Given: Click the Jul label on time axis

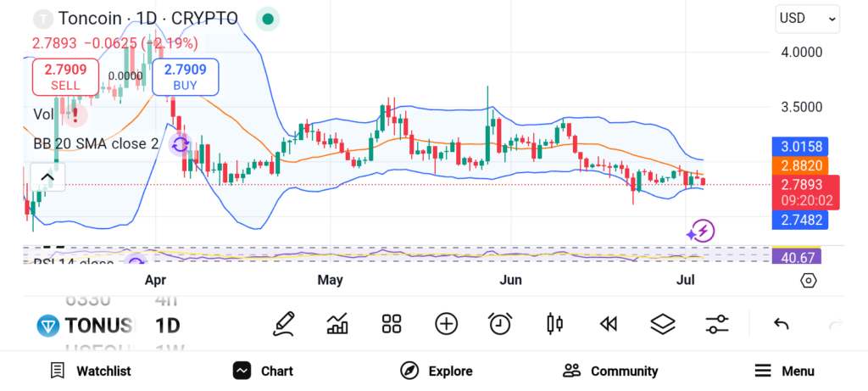Looking at the screenshot, I should 685,280.
